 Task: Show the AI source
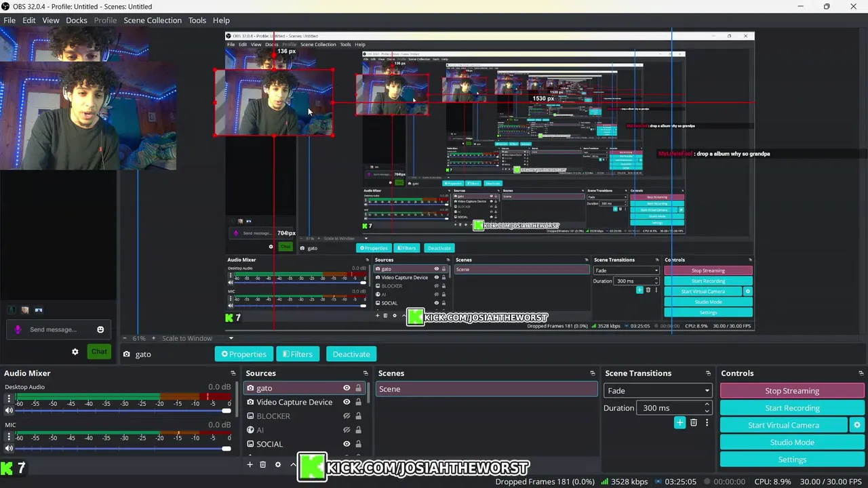pos(347,430)
